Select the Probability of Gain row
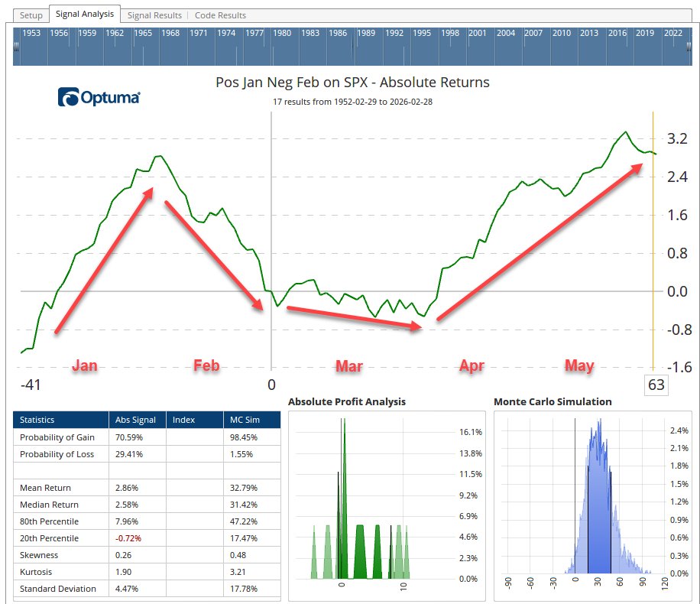Screen dimensions: 700x604 point(147,437)
